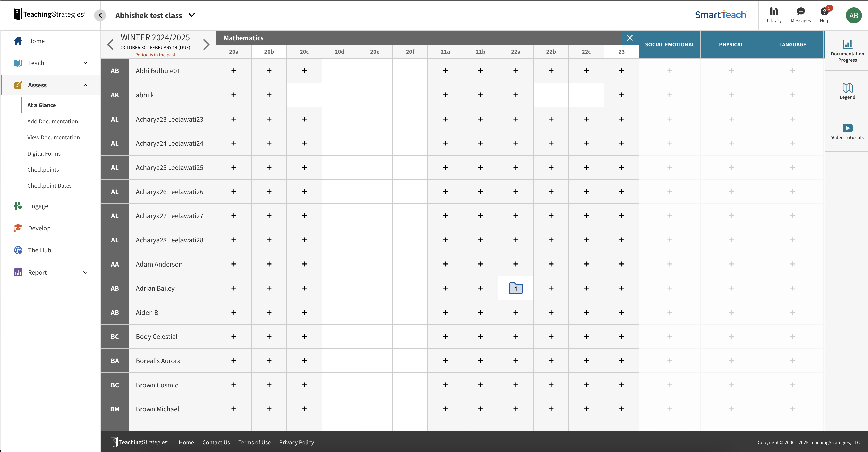Select At a Glance submenu item

[x=42, y=105]
